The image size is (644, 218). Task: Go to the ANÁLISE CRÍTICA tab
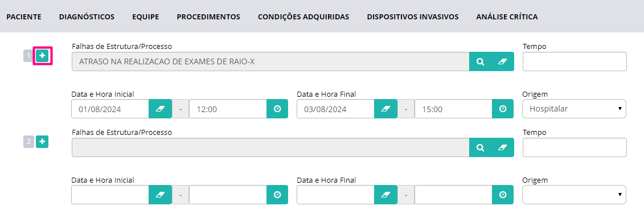(x=507, y=17)
